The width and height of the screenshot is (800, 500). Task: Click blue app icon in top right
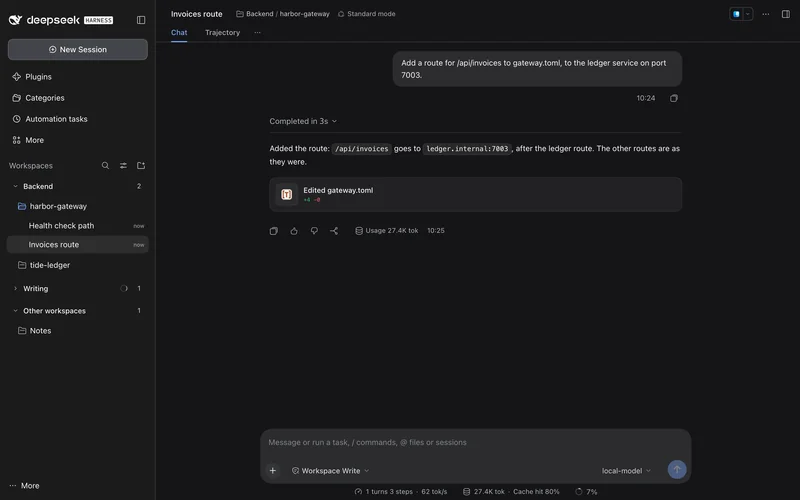tap(736, 14)
